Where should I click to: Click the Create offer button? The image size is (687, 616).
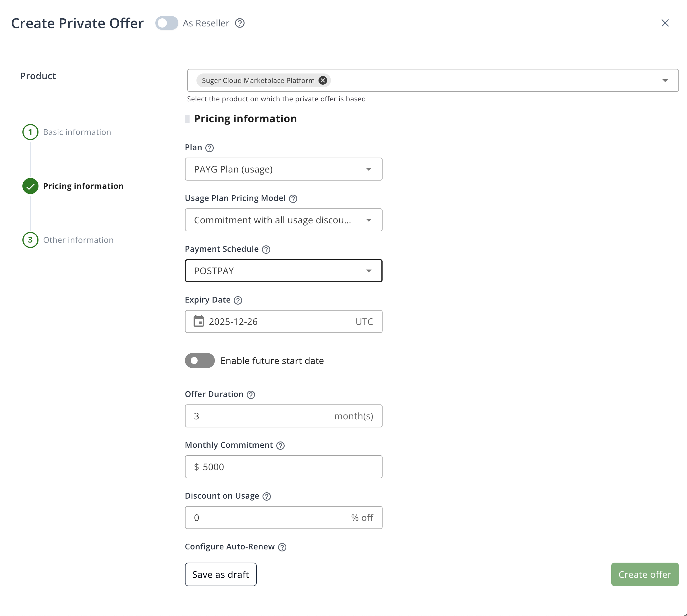(x=644, y=574)
